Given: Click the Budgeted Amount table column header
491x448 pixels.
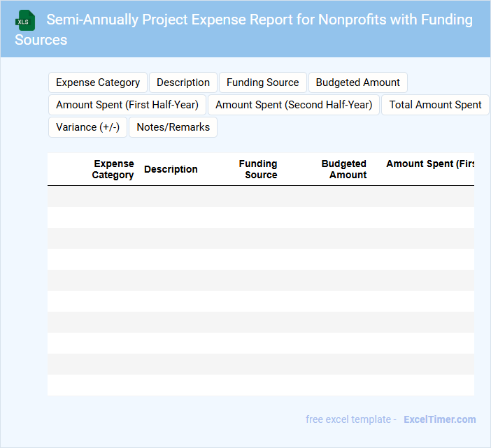Looking at the screenshot, I should click(345, 169).
